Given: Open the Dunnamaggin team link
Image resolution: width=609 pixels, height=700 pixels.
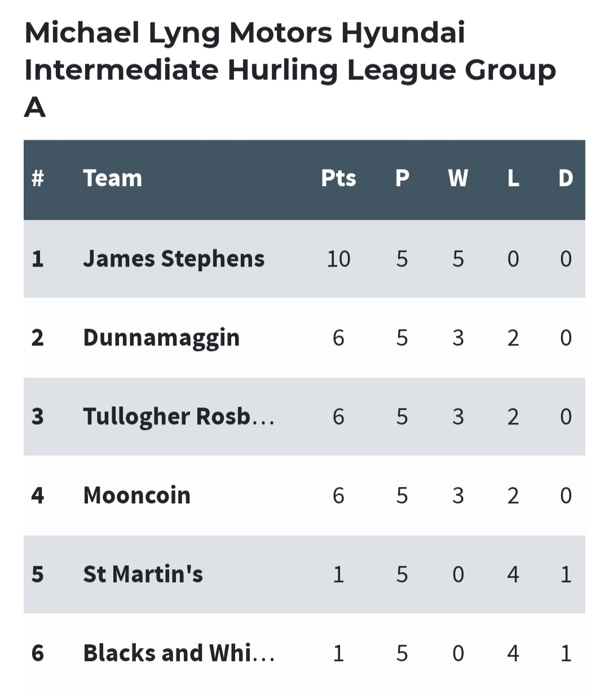Looking at the screenshot, I should point(161,338).
